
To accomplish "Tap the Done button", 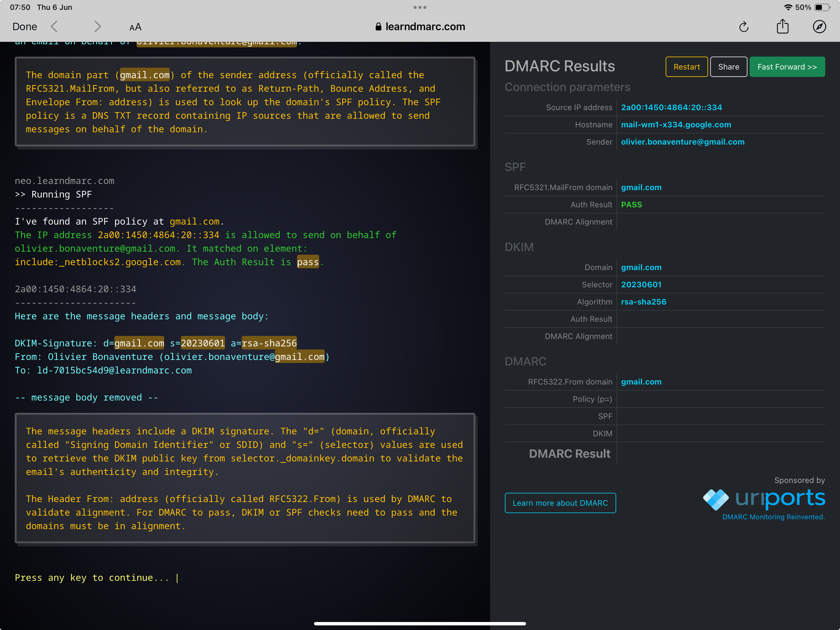I will pyautogui.click(x=25, y=26).
